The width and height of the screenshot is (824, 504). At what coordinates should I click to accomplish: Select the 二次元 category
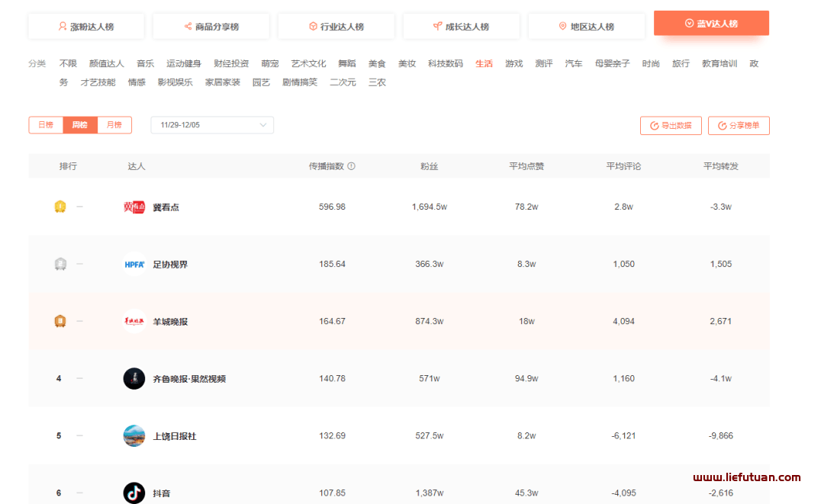[343, 82]
